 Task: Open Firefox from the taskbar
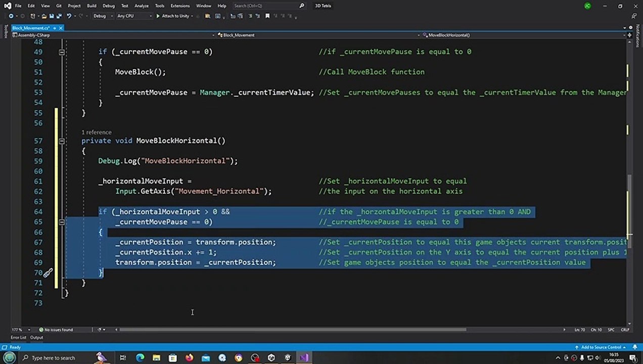[189, 358]
